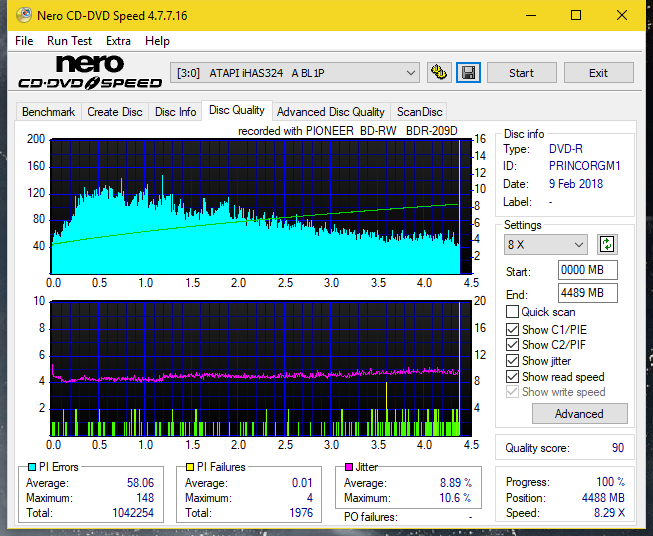Open the drive options tools icon

click(439, 73)
